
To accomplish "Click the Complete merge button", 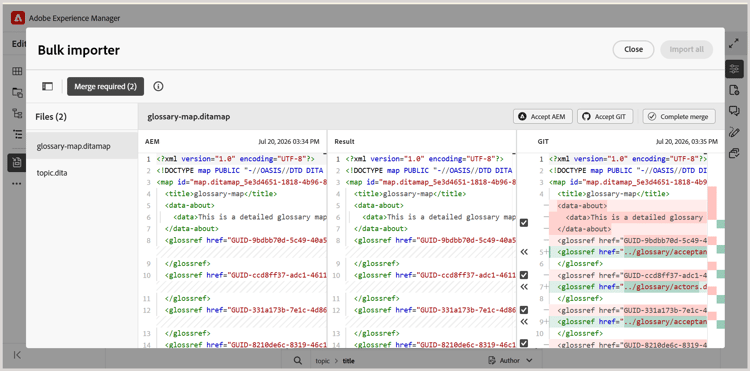I will tap(679, 116).
